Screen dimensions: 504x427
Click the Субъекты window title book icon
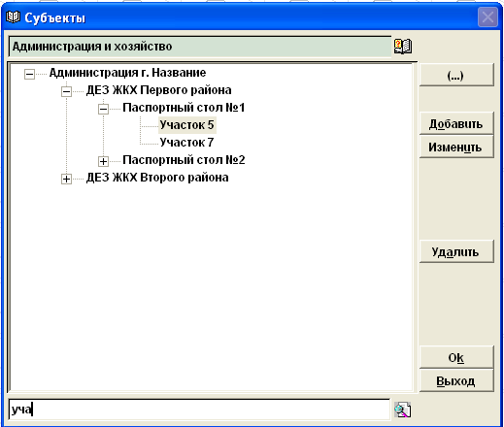coord(13,17)
